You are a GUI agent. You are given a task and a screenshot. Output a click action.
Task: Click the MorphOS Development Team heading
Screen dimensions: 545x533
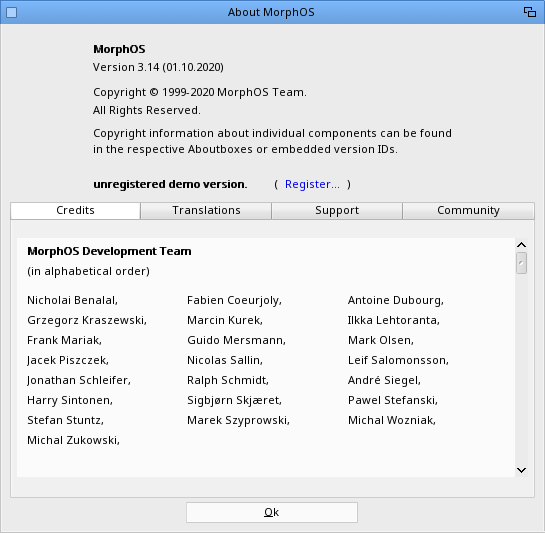click(109, 251)
